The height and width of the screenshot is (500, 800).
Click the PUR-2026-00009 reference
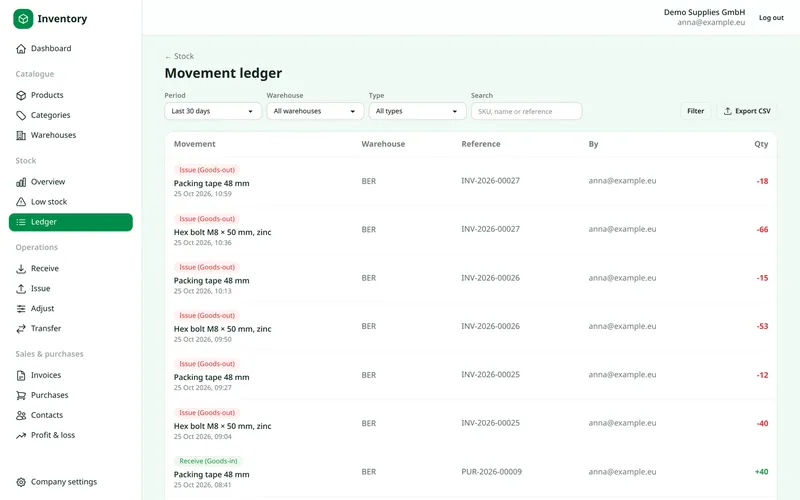pyautogui.click(x=491, y=472)
